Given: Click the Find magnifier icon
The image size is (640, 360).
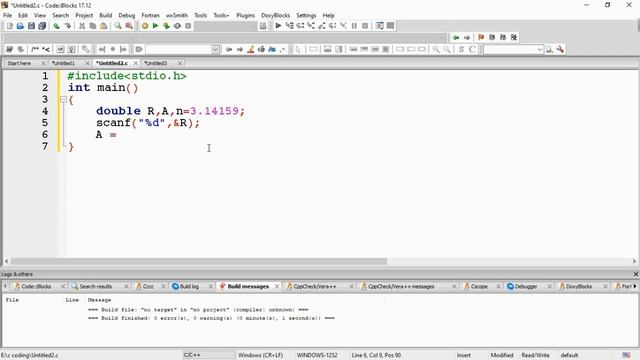Looking at the screenshot, I should (118, 26).
